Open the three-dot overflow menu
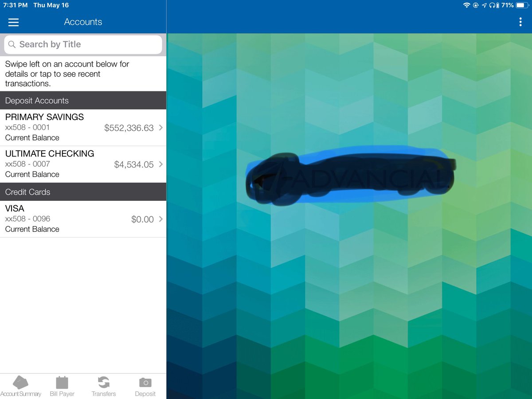The height and width of the screenshot is (399, 532). (520, 22)
